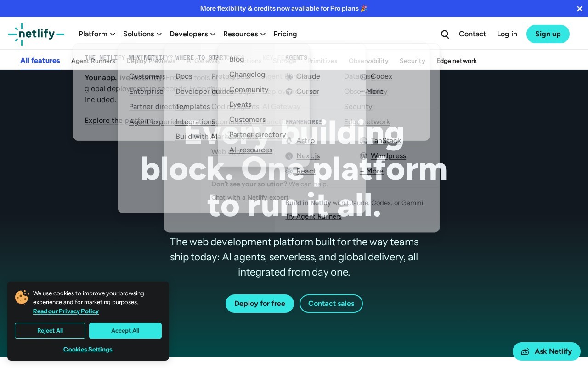Select the All features tab
The width and height of the screenshot is (588, 368).
tap(40, 61)
